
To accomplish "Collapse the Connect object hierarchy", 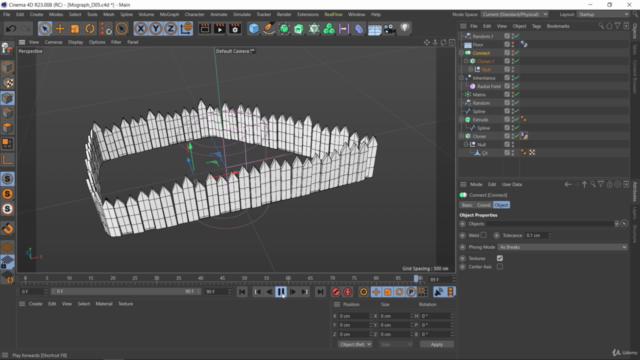I will tap(462, 53).
